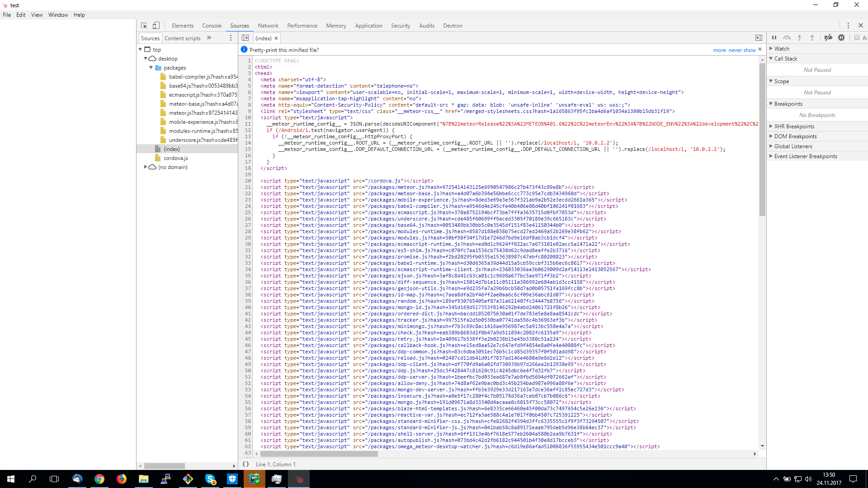
Task: Step out of the current function
Action: pyautogui.click(x=812, y=38)
